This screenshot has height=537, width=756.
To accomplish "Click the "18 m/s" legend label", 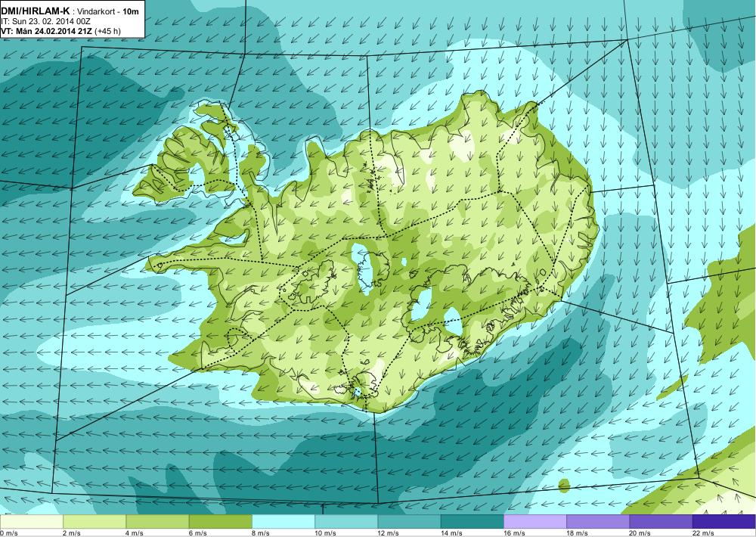I will (x=577, y=533).
